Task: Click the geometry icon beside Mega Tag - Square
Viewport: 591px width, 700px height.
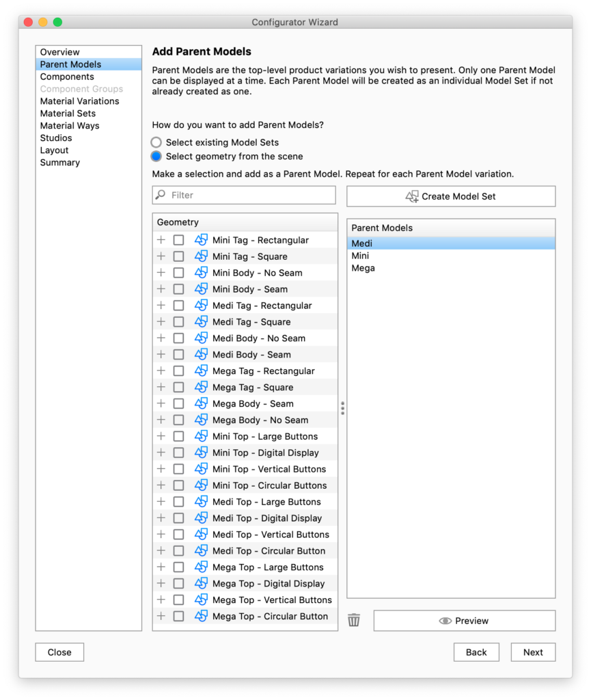Action: point(201,388)
